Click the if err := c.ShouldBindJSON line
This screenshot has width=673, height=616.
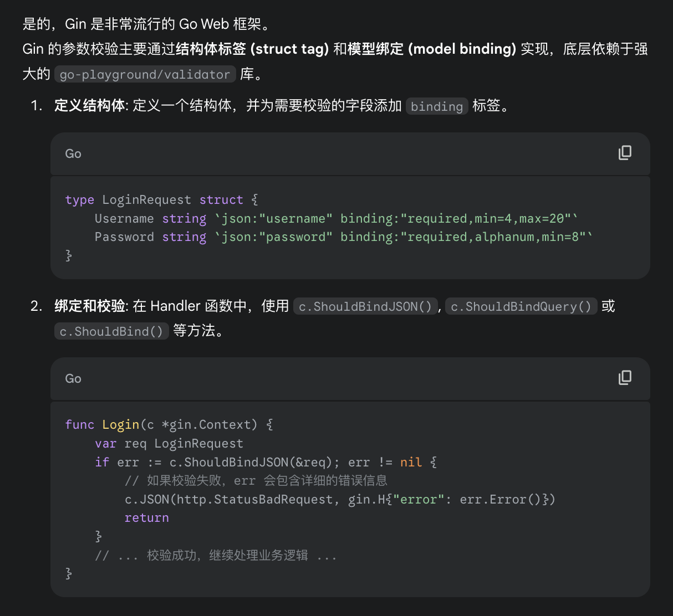click(x=266, y=463)
